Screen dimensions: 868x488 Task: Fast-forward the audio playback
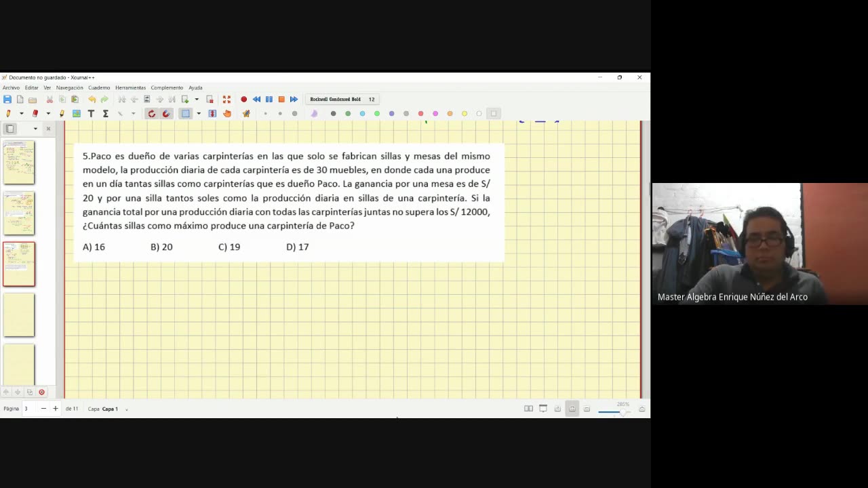click(x=294, y=100)
